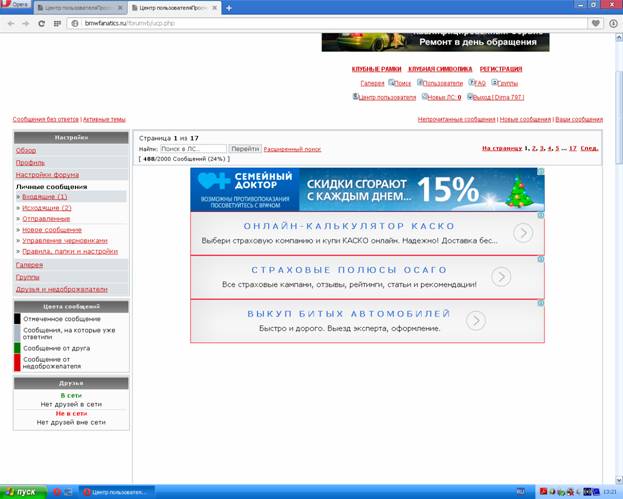The height and width of the screenshot is (499, 623).
Task: Click the Поиск в ЛС search field
Action: point(193,149)
